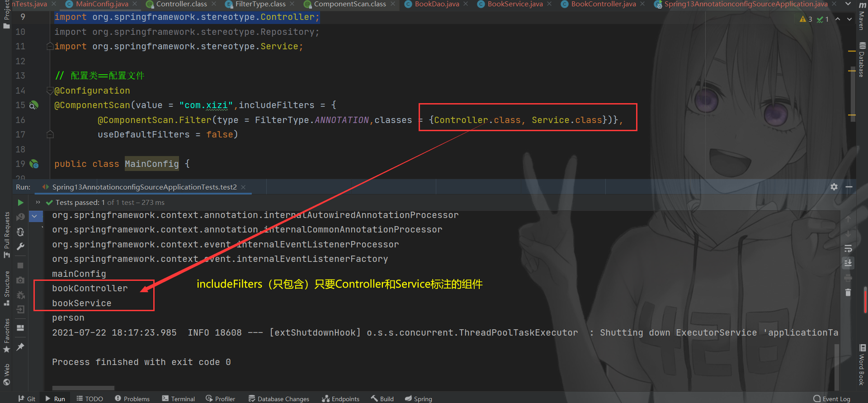This screenshot has height=403, width=868.
Task: Open the Project tool window
Action: click(6, 14)
